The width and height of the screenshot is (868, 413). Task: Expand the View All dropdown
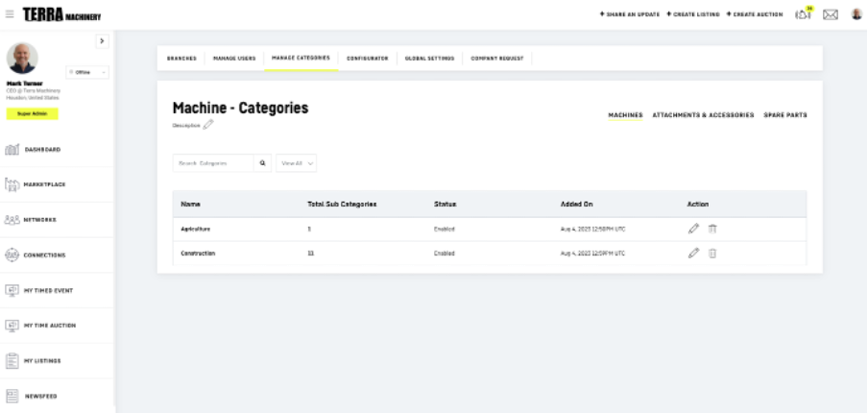[297, 163]
